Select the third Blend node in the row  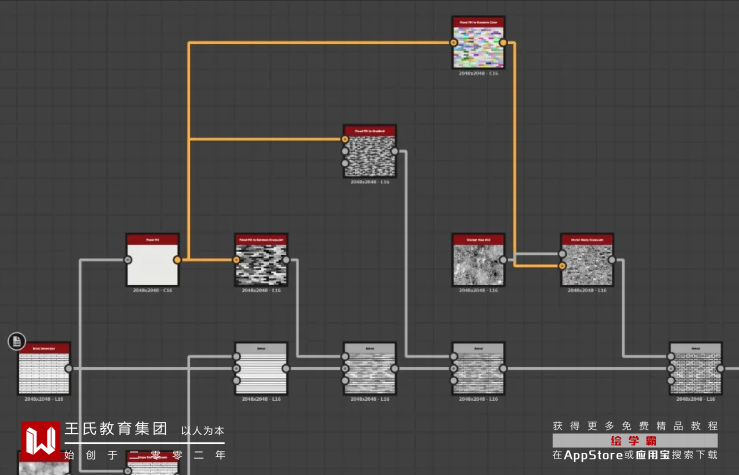(x=478, y=369)
